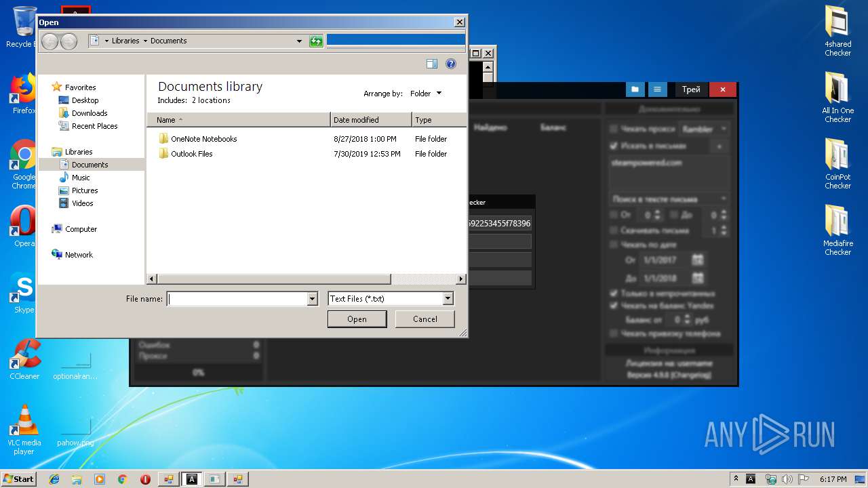Open the File name history dropdown arrow
This screenshot has height=488, width=868.
[x=312, y=299]
